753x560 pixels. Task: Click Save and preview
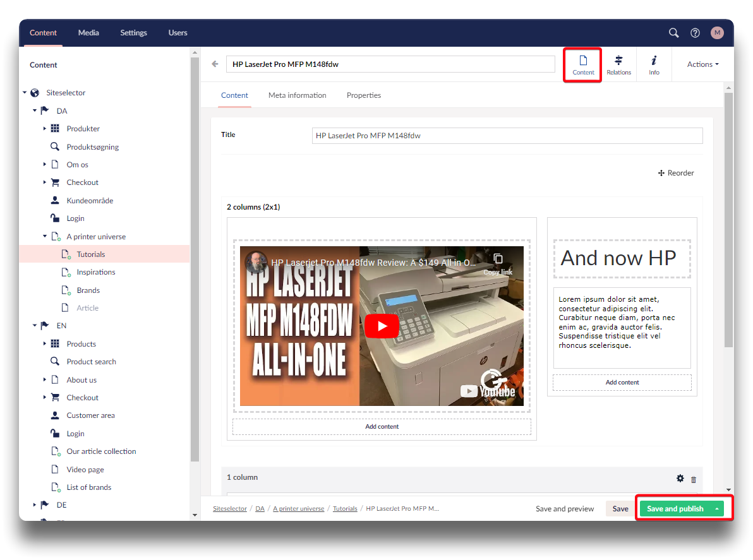point(565,509)
